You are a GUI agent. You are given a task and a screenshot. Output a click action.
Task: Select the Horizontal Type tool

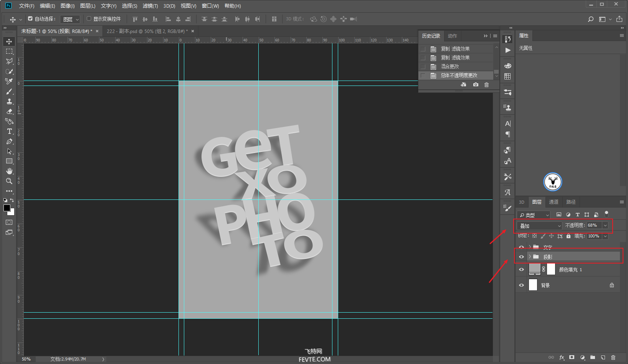9,131
